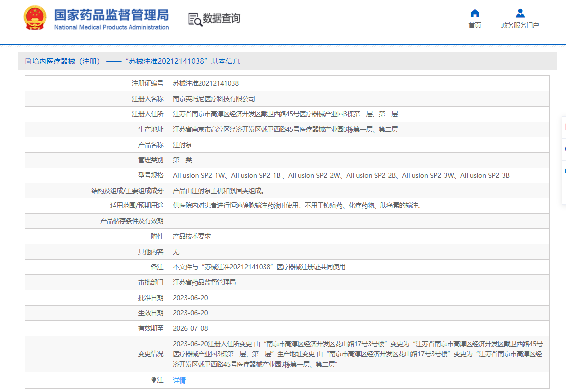Click the document icon before 境内医疗器械（注册）
The width and height of the screenshot is (566, 392).
pos(28,61)
